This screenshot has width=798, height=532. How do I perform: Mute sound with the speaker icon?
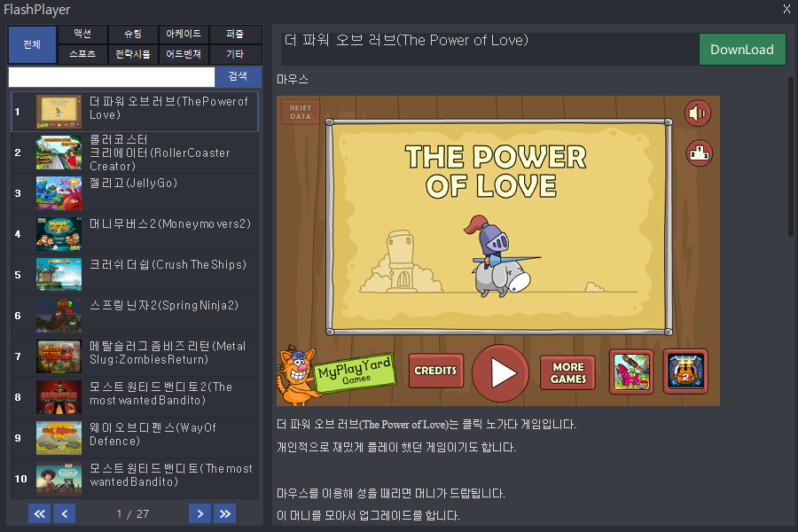pyautogui.click(x=697, y=113)
